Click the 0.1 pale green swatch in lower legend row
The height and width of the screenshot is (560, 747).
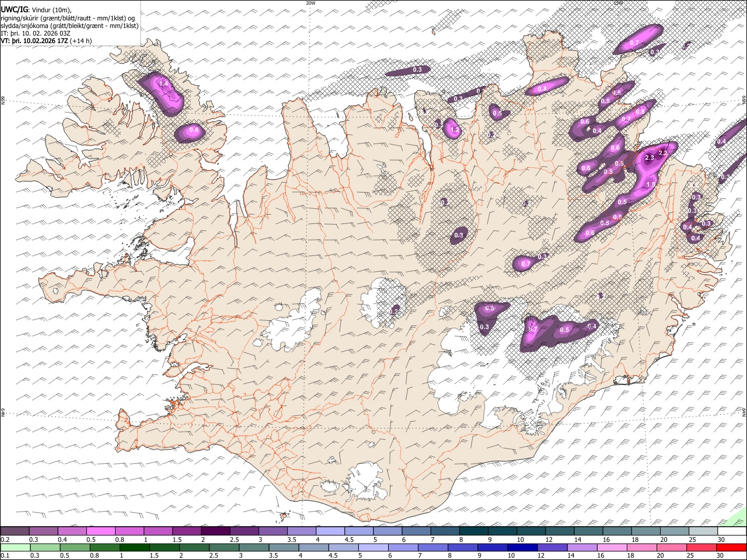coord(15,548)
